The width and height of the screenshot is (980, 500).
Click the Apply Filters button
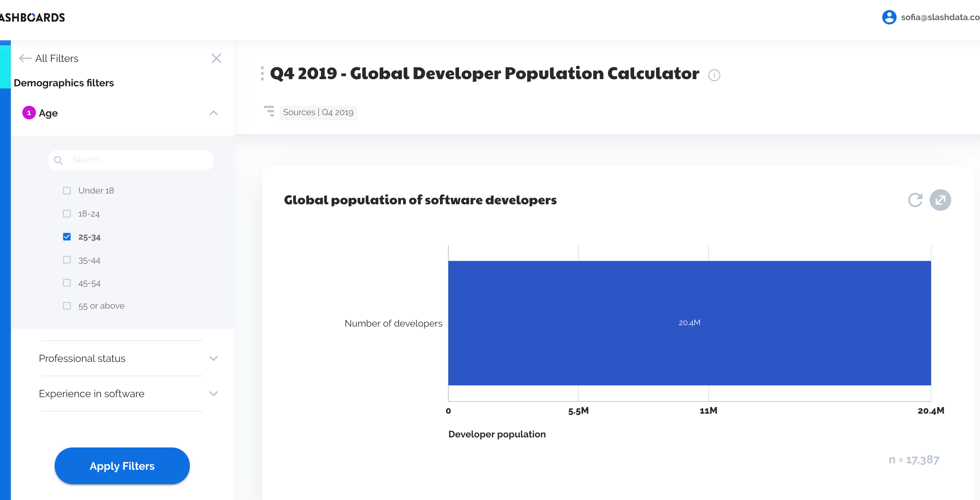click(122, 466)
